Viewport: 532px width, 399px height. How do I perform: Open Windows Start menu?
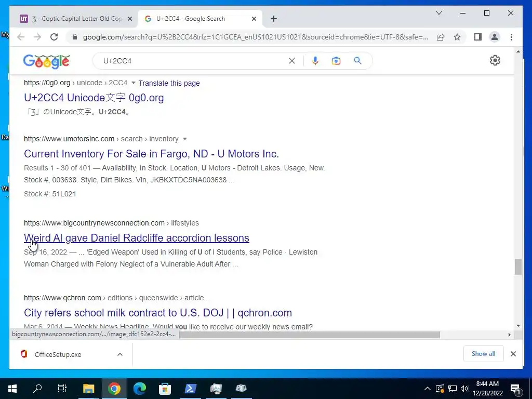(x=12, y=389)
